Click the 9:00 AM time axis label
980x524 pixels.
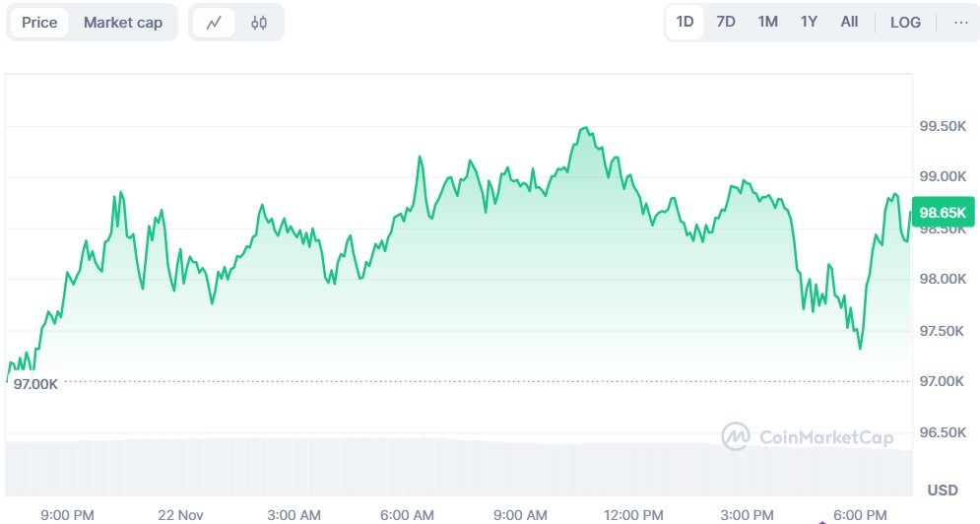pyautogui.click(x=520, y=515)
